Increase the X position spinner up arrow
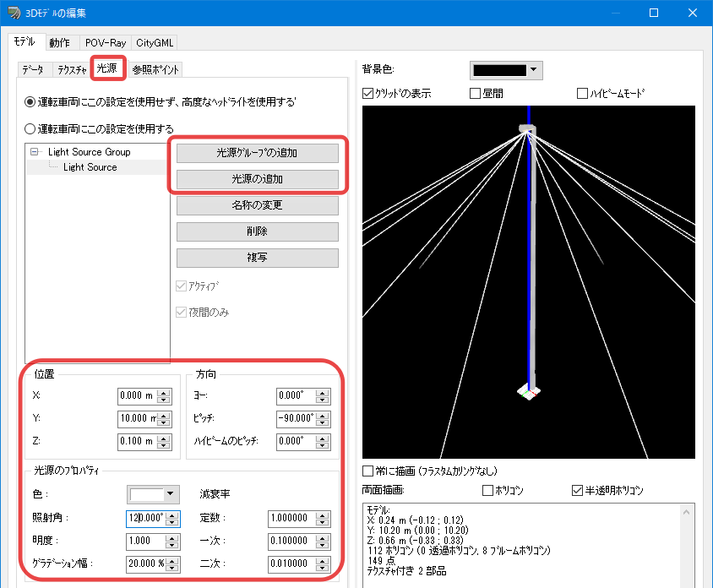 [x=164, y=393]
